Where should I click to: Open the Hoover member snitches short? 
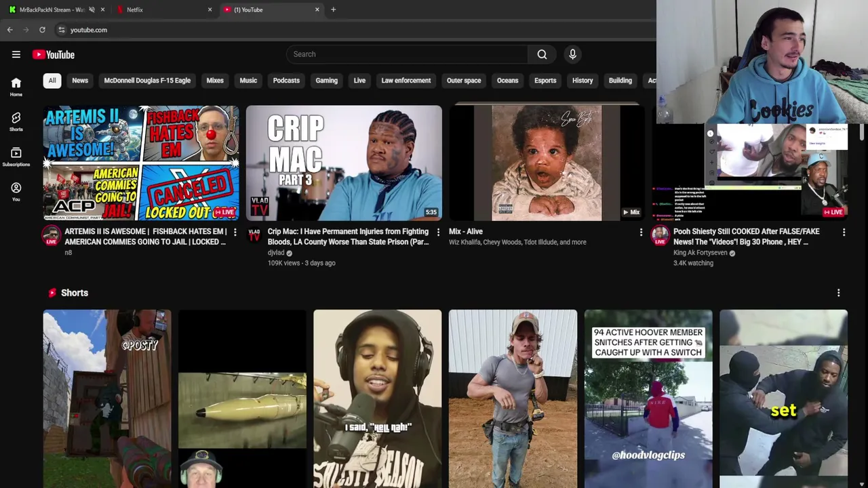pyautogui.click(x=648, y=399)
